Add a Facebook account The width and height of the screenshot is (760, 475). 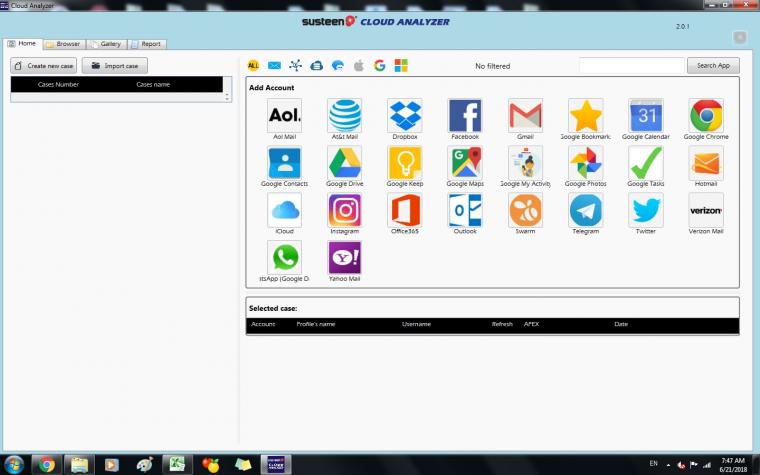[x=465, y=115]
